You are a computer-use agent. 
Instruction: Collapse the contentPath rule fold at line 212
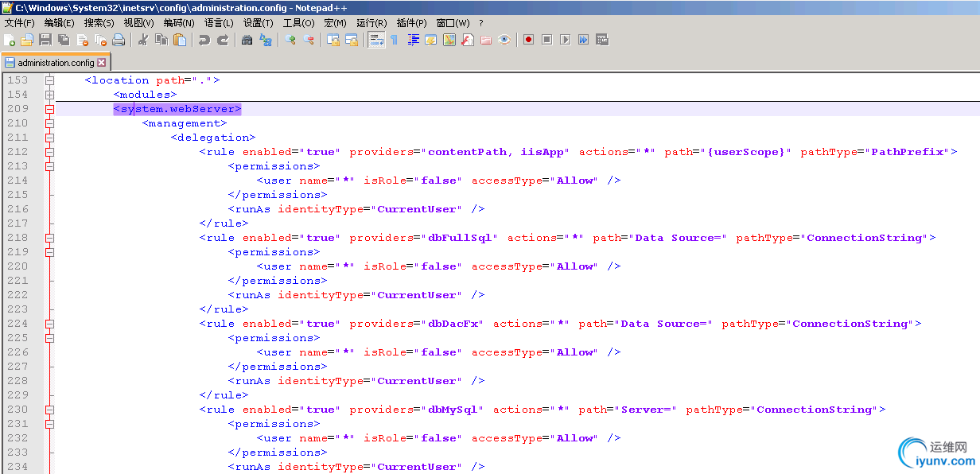pyautogui.click(x=49, y=152)
